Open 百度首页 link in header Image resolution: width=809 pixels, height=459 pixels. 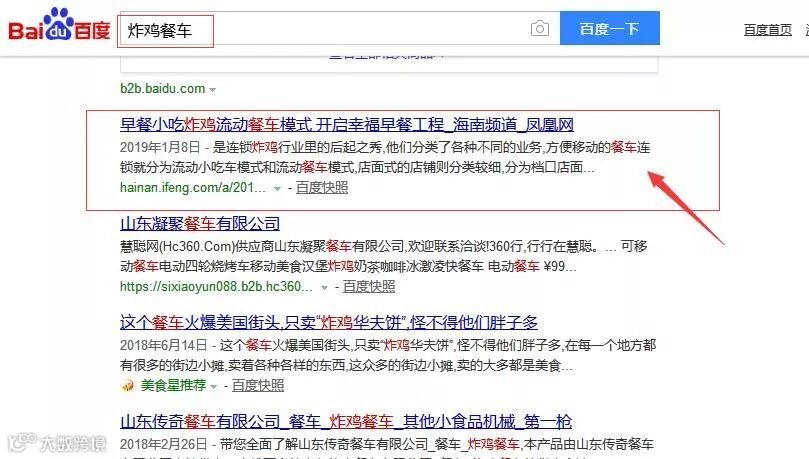767,30
